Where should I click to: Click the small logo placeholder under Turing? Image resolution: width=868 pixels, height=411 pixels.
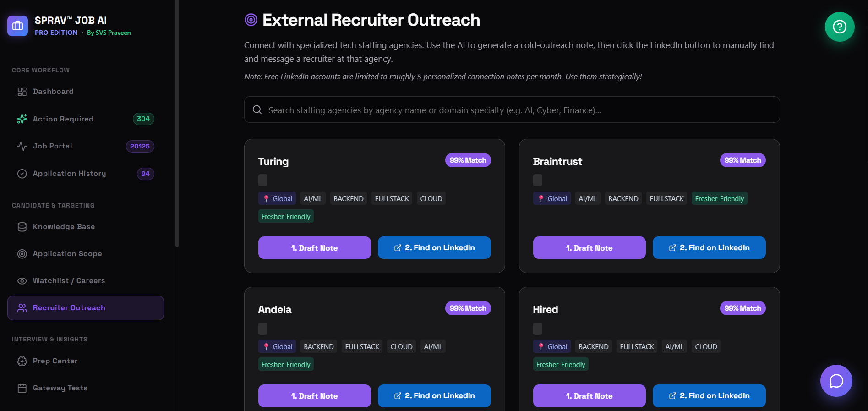point(263,180)
